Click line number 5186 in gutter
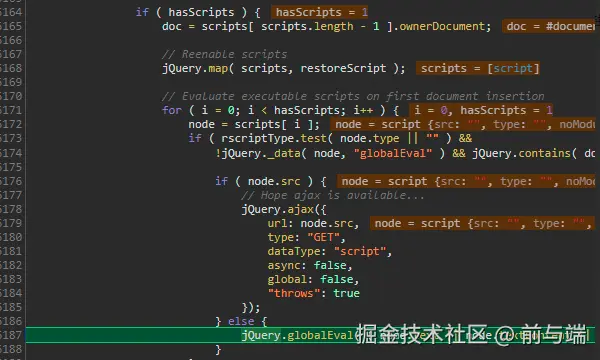The width and height of the screenshot is (600, 360). 11,321
